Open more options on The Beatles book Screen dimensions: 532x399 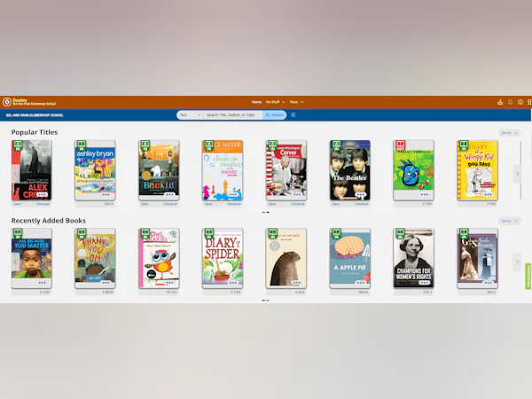point(360,194)
